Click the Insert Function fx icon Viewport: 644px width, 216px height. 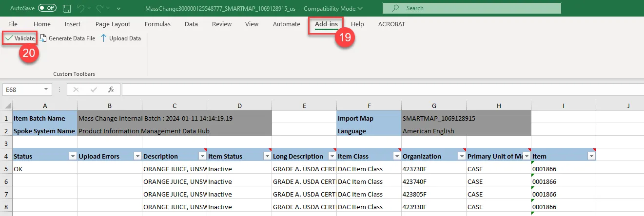click(111, 90)
